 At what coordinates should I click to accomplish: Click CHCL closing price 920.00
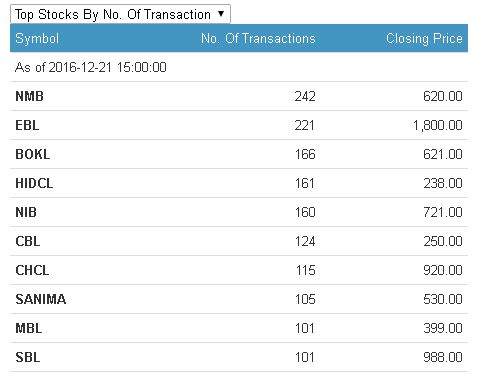[443, 270]
